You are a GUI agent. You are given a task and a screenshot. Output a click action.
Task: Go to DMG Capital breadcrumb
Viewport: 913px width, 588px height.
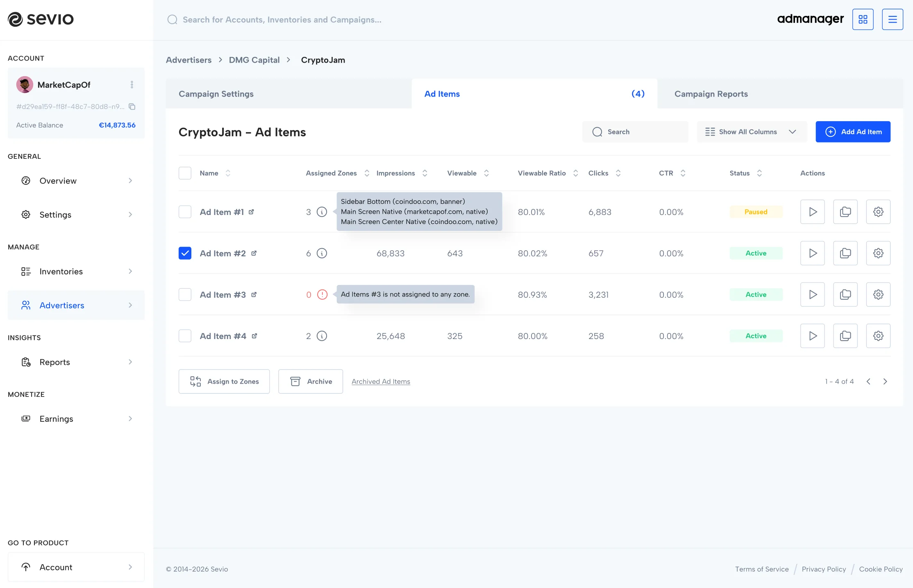point(254,60)
